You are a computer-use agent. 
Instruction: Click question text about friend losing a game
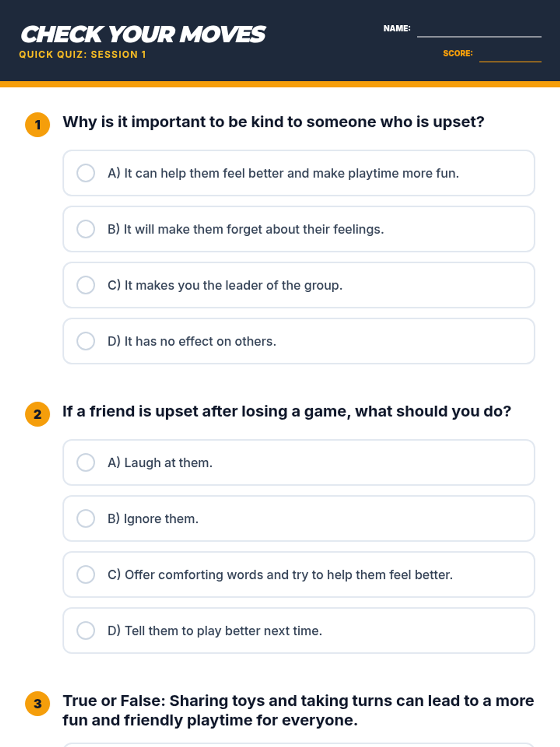tap(287, 411)
